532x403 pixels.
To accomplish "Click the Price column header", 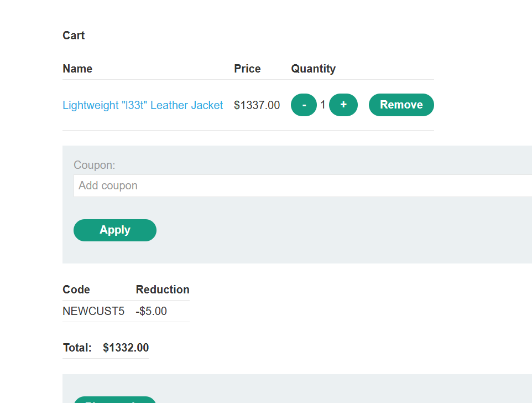I will point(247,69).
